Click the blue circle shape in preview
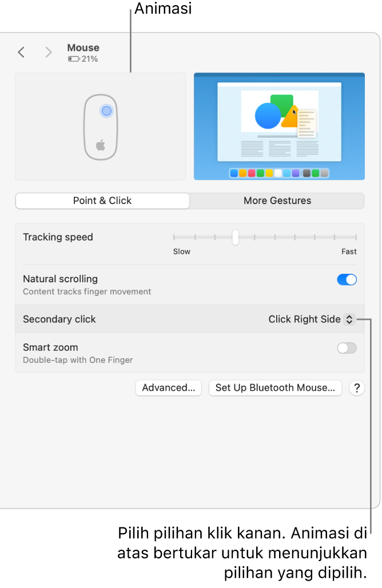 [268, 116]
